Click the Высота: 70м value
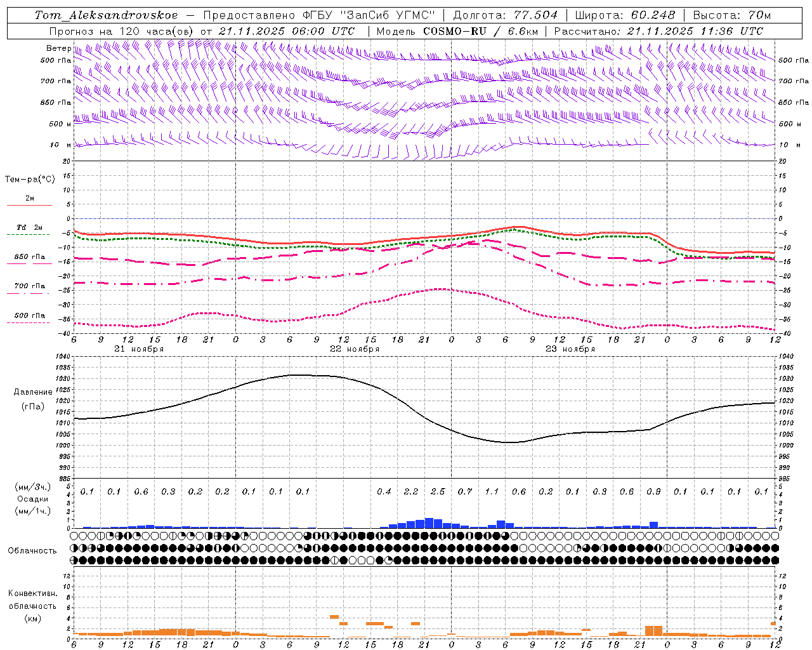812x650 pixels. pos(731,15)
